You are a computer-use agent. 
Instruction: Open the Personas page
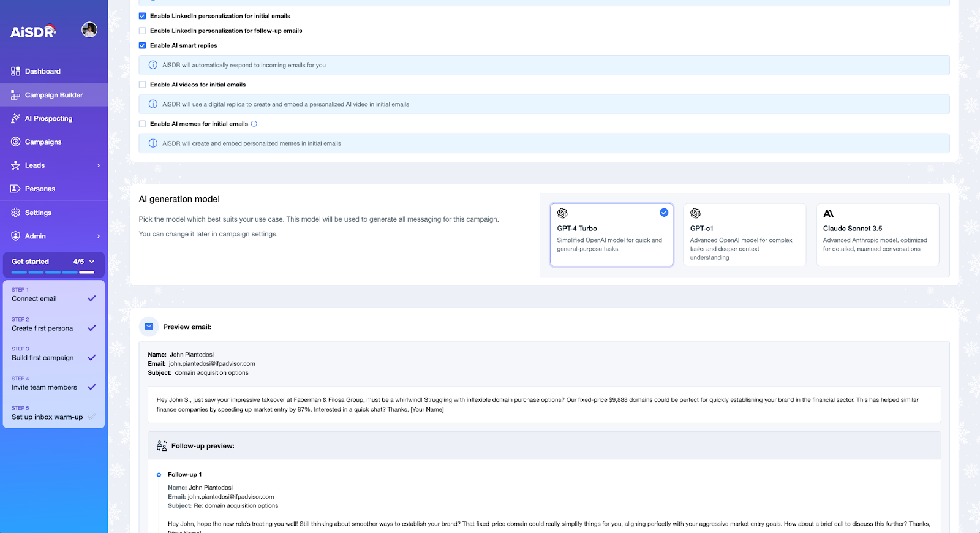pos(54,189)
